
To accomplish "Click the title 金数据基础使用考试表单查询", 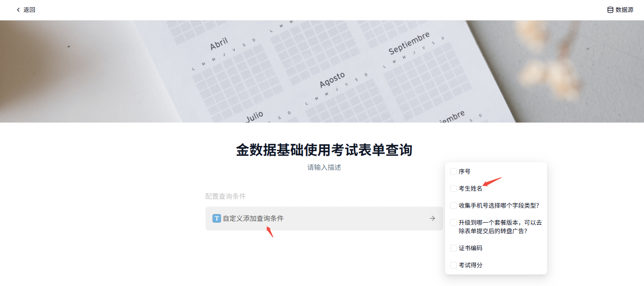I will click(x=324, y=150).
